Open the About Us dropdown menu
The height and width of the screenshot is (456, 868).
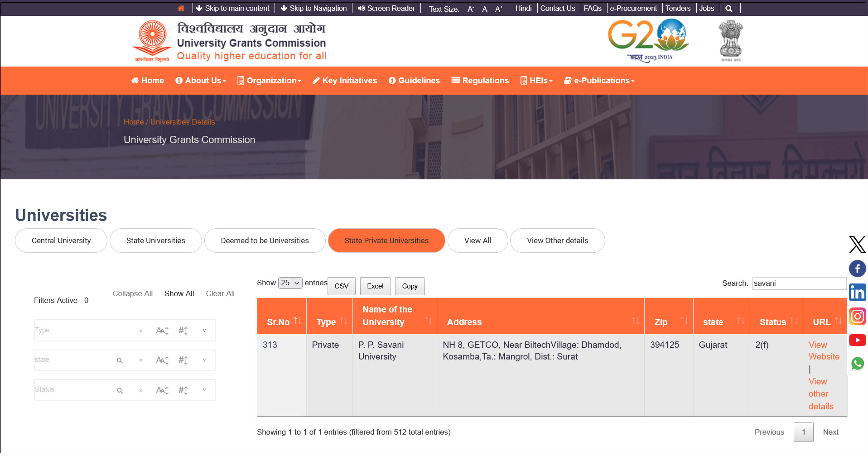tap(201, 81)
